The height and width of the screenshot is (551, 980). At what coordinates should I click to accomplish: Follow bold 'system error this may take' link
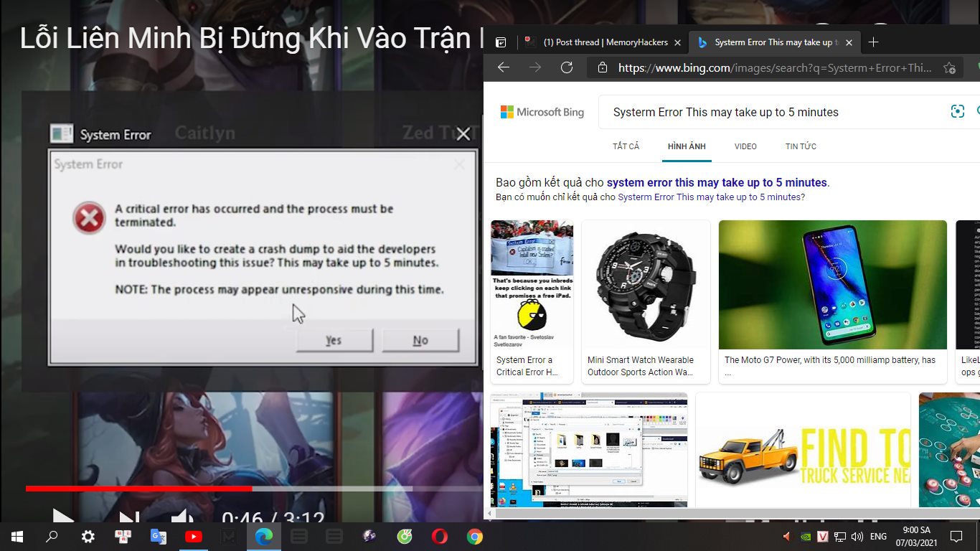point(717,182)
